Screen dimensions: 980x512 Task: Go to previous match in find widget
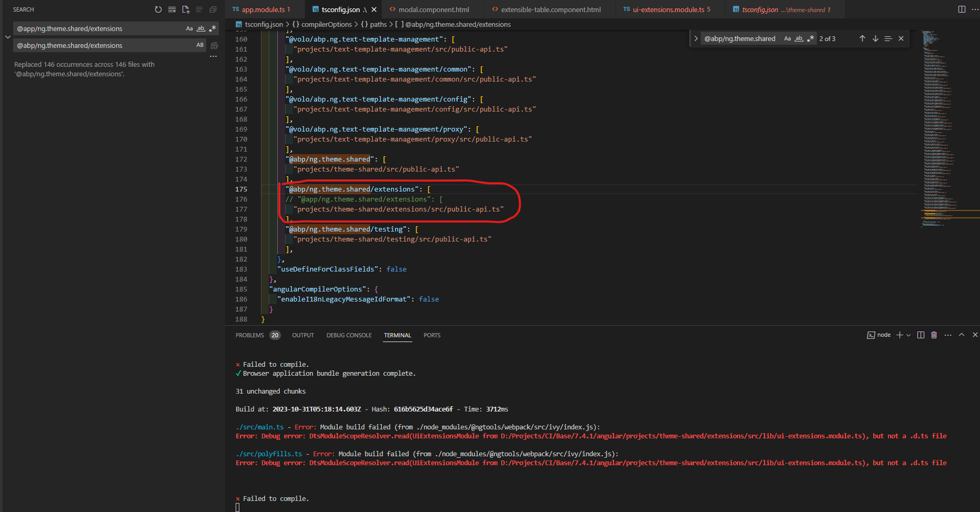(862, 38)
